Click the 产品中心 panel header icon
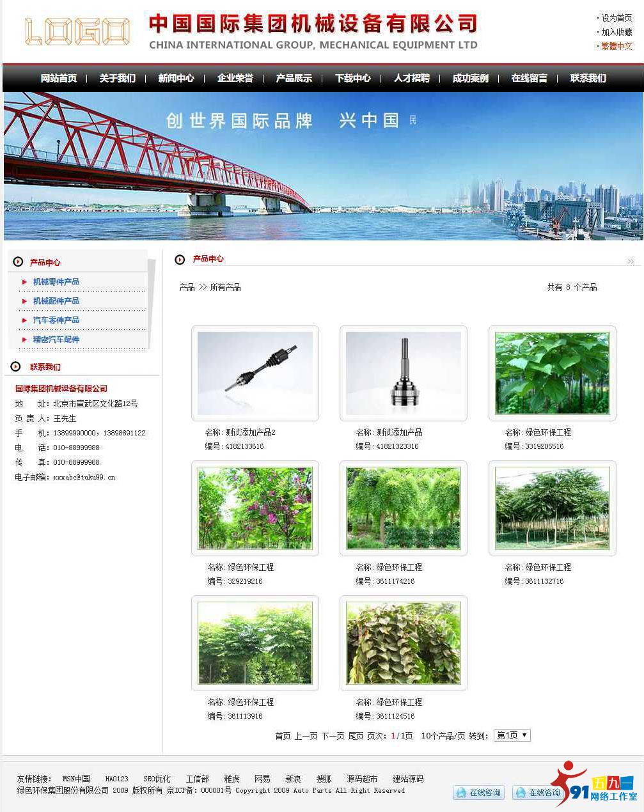 click(17, 262)
